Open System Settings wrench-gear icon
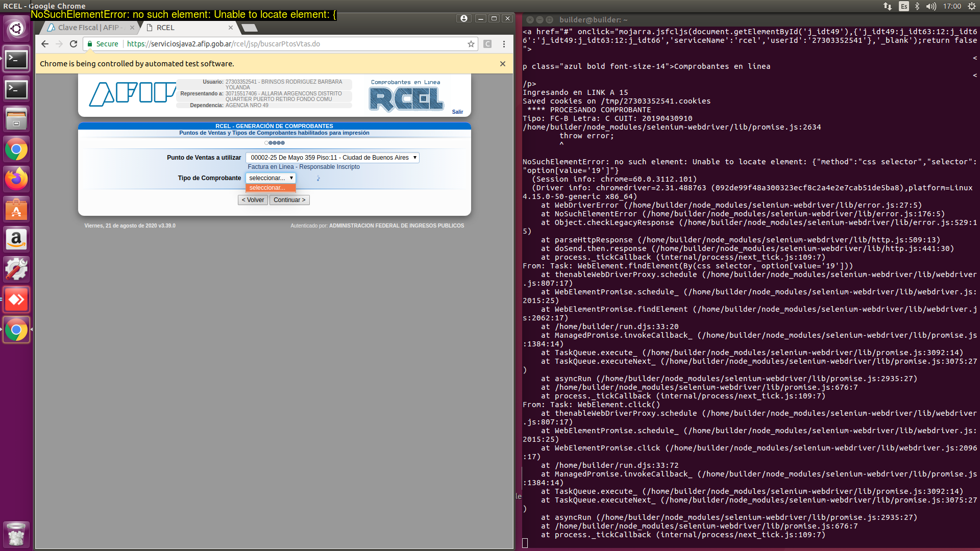This screenshot has width=980, height=551. point(16,269)
